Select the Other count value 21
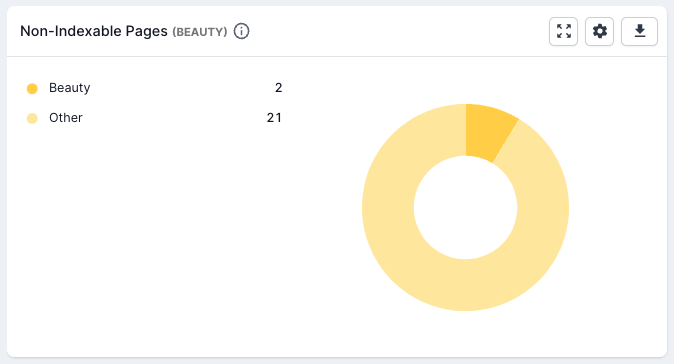The height and width of the screenshot is (364, 674). 274,118
